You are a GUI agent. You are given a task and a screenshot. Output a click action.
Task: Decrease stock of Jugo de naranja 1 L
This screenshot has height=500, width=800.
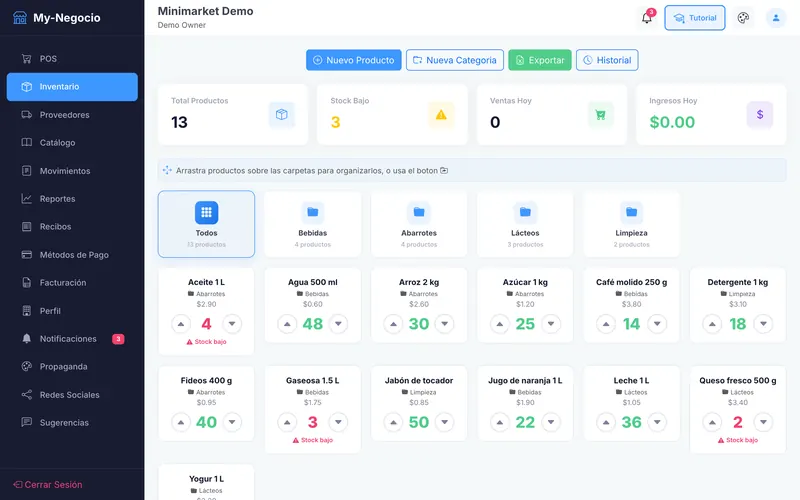pos(551,422)
